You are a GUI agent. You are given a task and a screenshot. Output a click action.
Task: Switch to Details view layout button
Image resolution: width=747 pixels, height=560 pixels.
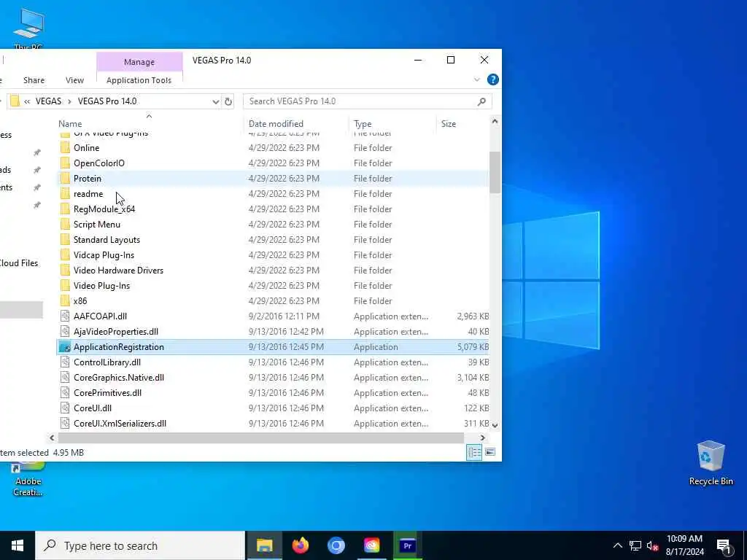click(x=474, y=452)
